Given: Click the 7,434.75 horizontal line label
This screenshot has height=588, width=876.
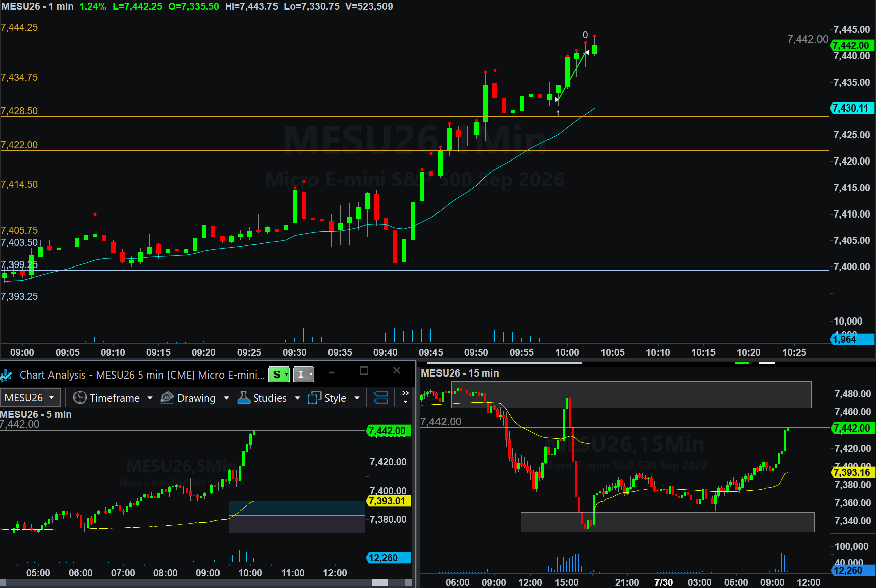Looking at the screenshot, I should coord(19,77).
